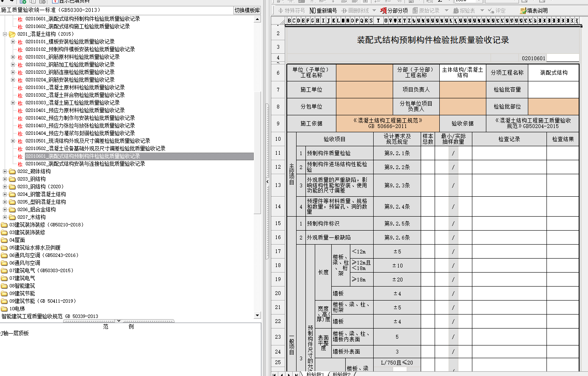Switch to the 检验批1 sheet tab
Image resolution: width=588 pixels, height=376 pixels.
315,374
